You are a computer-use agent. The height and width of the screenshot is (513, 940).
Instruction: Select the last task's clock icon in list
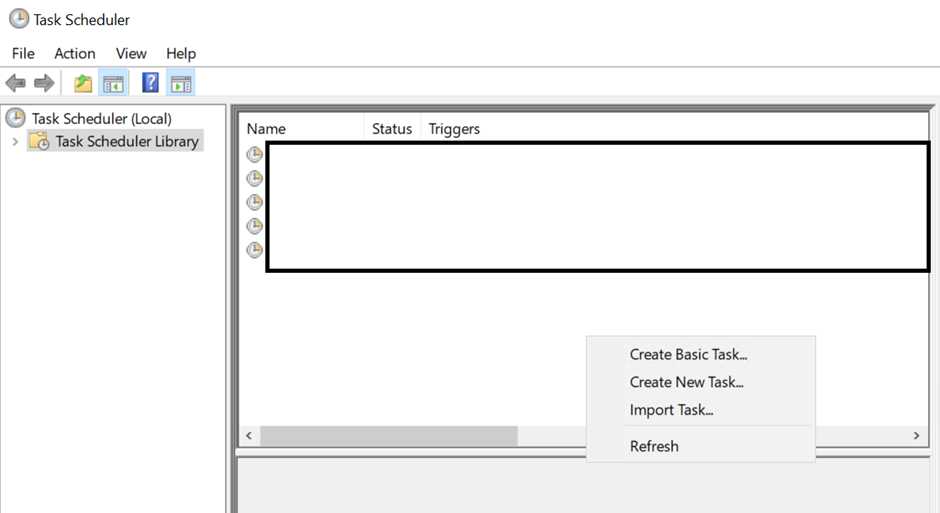coord(255,250)
